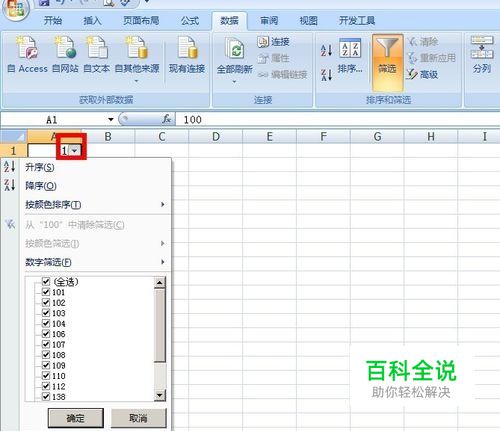Click the filter list scrollbar thumb
The height and width of the screenshot is (431, 500).
point(160,326)
